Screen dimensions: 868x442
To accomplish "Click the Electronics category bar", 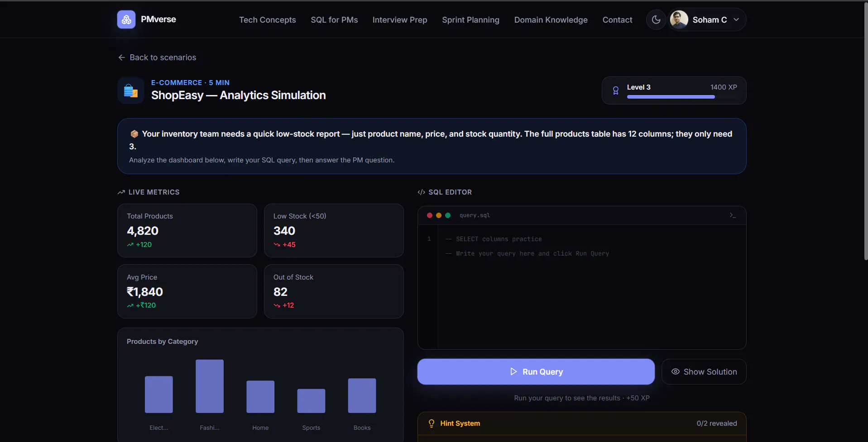I will pos(159,394).
